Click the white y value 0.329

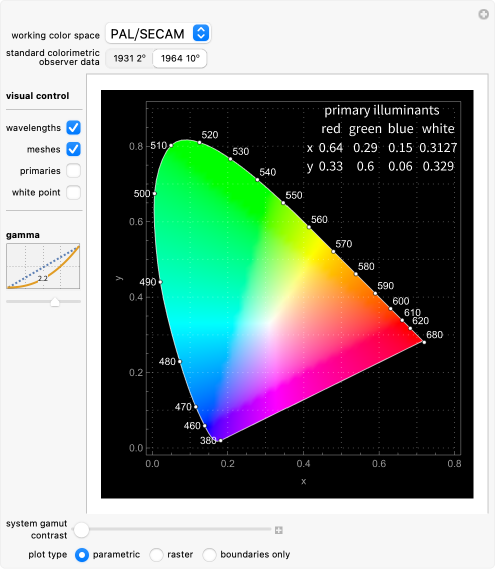pyautogui.click(x=438, y=166)
